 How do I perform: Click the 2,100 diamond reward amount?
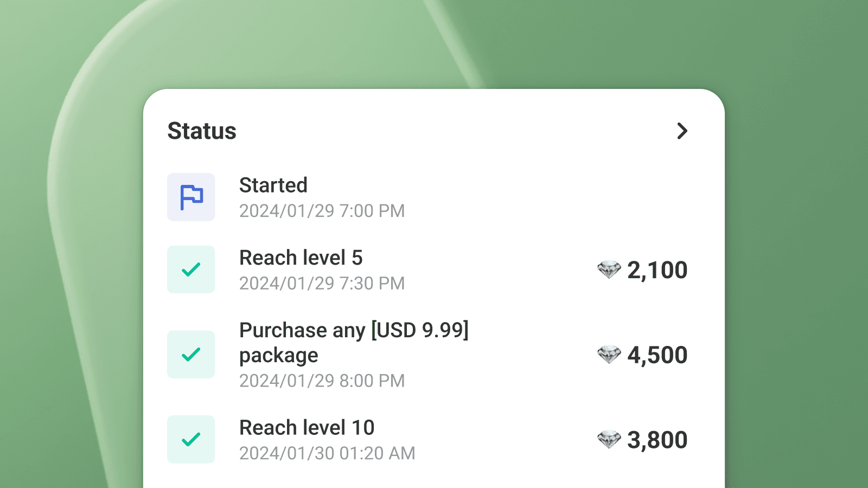(x=657, y=270)
